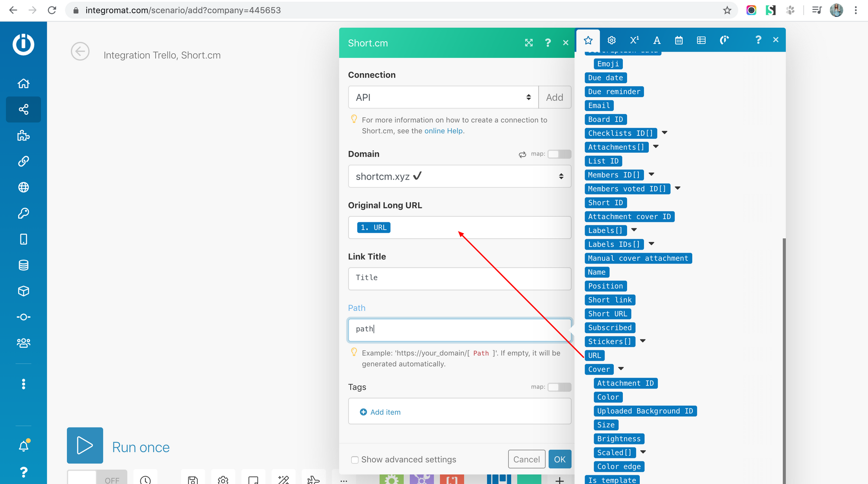868x484 pixels.
Task: Open the Webhooks globe icon in sidebar
Action: 23,187
